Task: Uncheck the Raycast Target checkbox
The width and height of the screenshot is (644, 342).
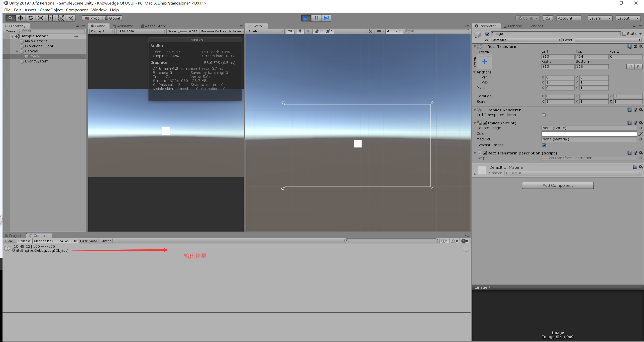Action: coord(544,145)
